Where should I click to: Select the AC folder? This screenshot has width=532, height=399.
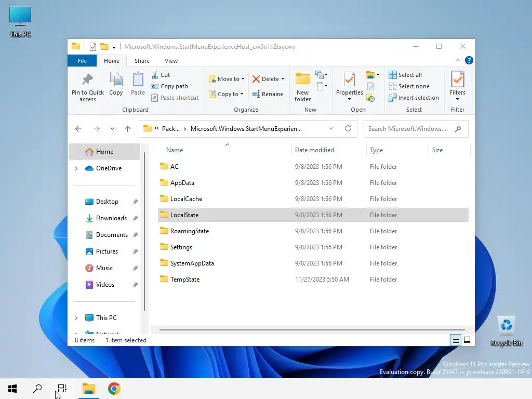[313, 167]
